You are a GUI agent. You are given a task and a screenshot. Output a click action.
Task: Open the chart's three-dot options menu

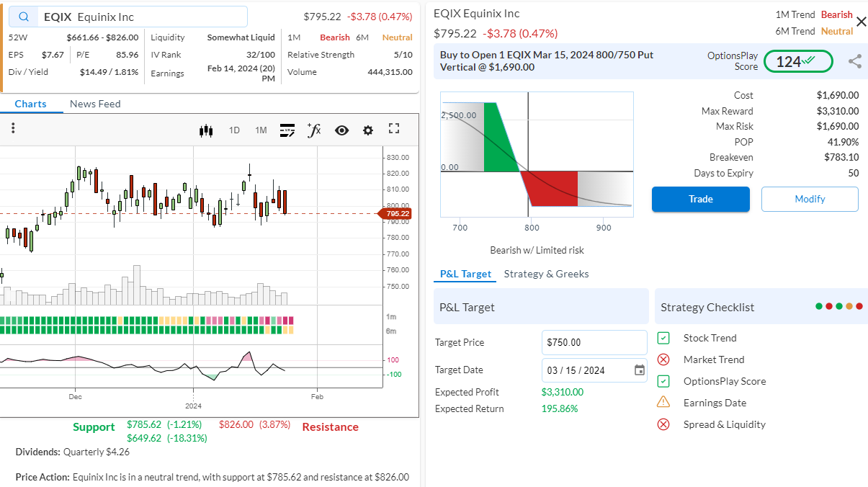[x=13, y=129]
